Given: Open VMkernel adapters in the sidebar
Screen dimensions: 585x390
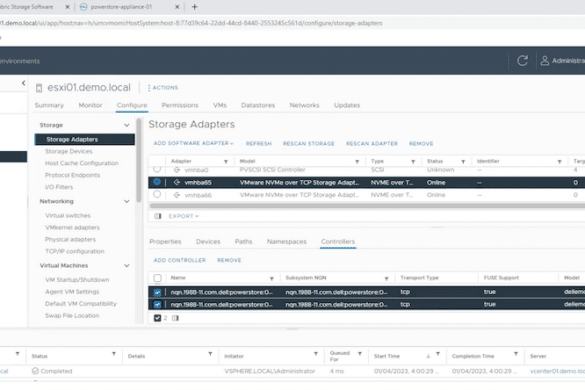Looking at the screenshot, I should [x=72, y=227].
